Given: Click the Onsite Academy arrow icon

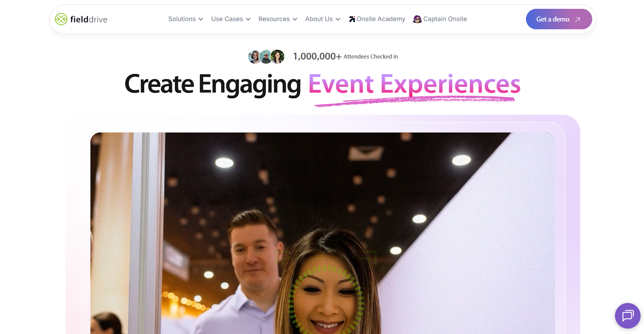Looking at the screenshot, I should click(x=352, y=19).
